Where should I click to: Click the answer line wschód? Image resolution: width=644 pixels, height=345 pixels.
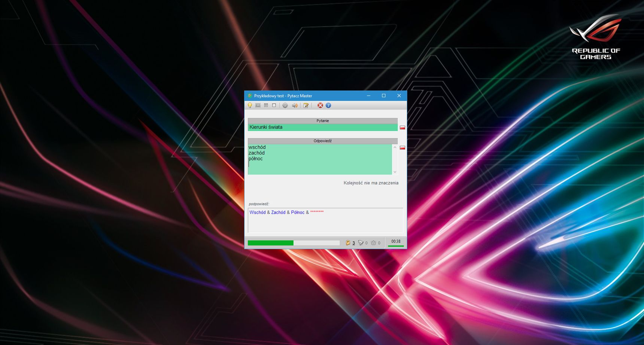coord(257,147)
